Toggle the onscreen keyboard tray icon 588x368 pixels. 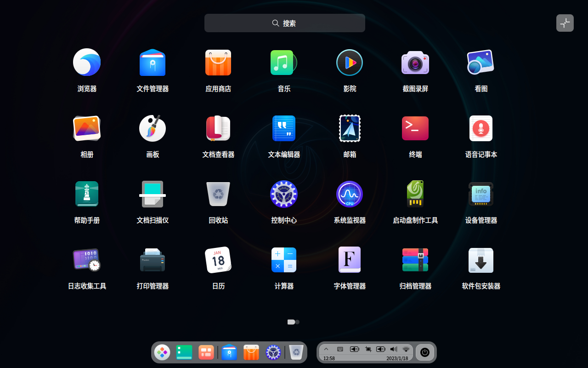[x=339, y=349]
